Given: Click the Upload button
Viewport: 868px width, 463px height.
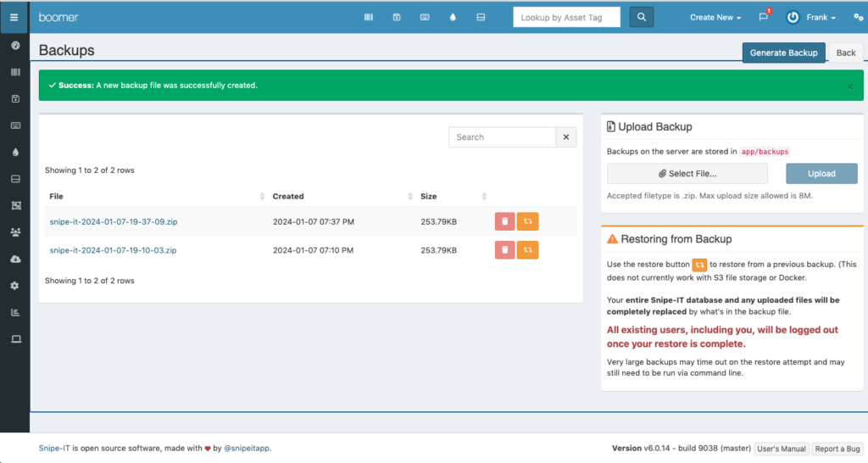Looking at the screenshot, I should (x=821, y=173).
